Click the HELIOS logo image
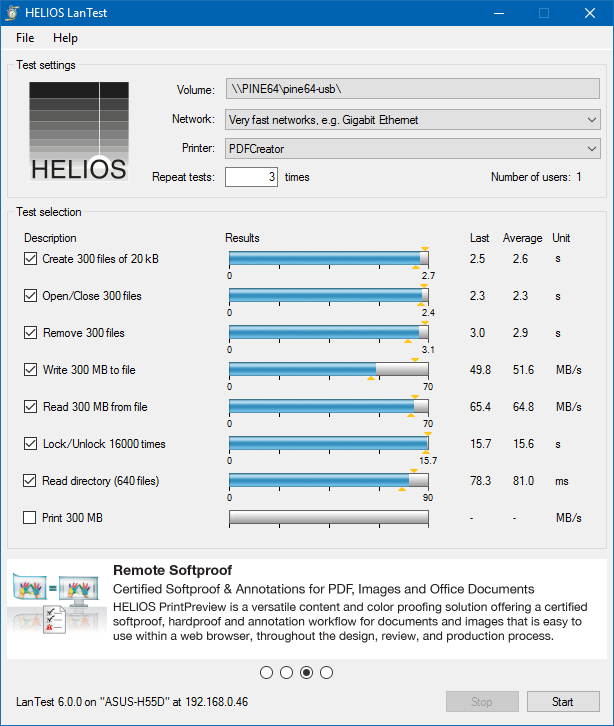This screenshot has width=614, height=726. tap(79, 131)
